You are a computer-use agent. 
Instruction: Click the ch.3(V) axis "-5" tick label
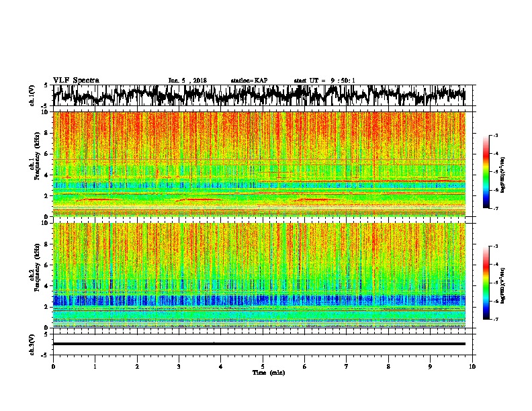pos(45,355)
